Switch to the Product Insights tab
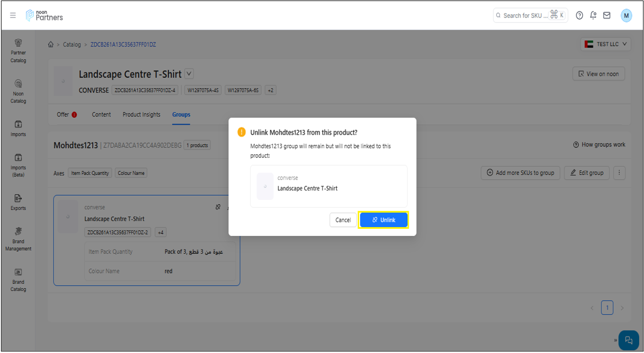Image resolution: width=644 pixels, height=353 pixels. [141, 114]
